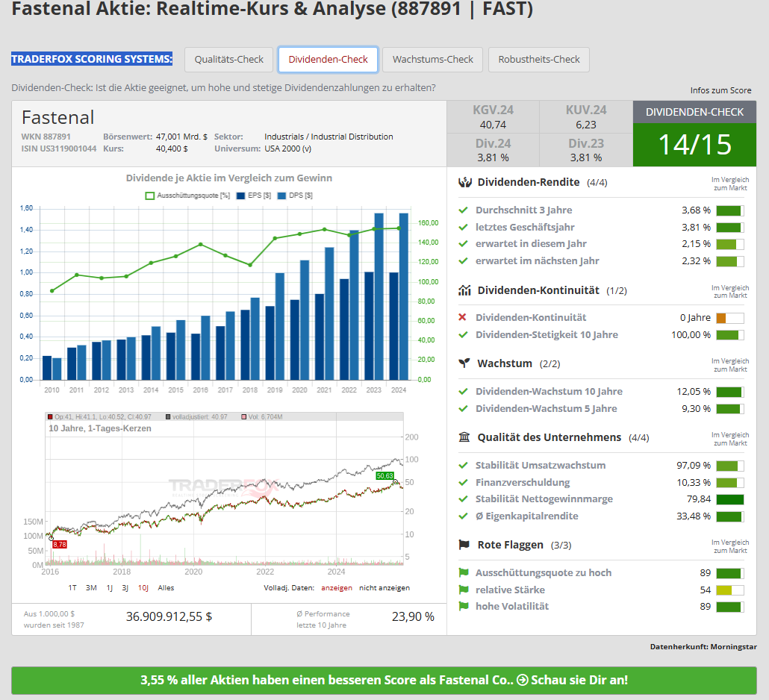This screenshot has width=769, height=700.
Task: Click the 36.909.912,55 $ amount
Action: tap(169, 616)
